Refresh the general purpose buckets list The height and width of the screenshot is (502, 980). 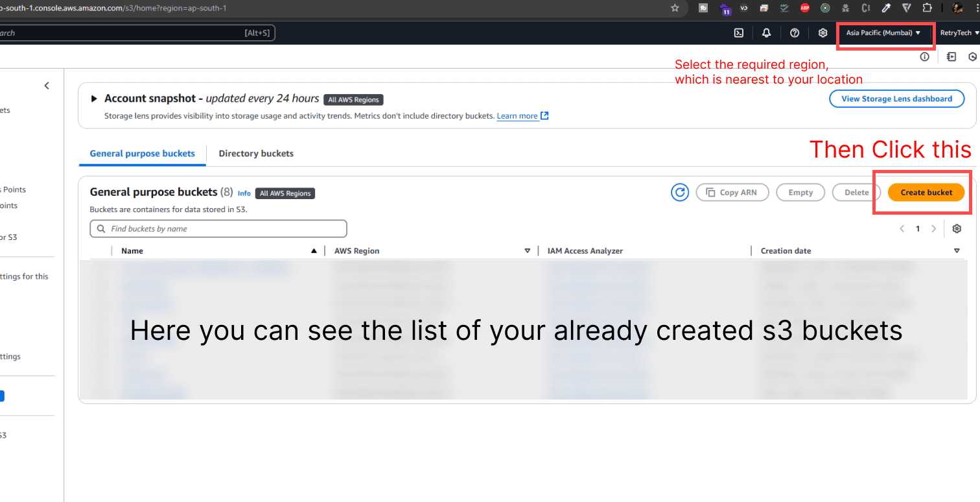[x=679, y=193]
